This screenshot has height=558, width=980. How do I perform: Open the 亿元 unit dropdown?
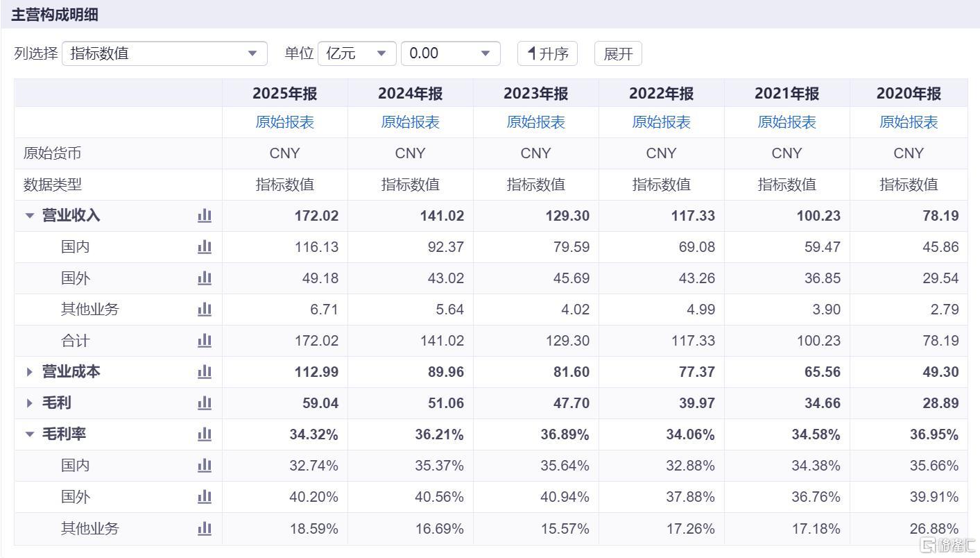(357, 53)
